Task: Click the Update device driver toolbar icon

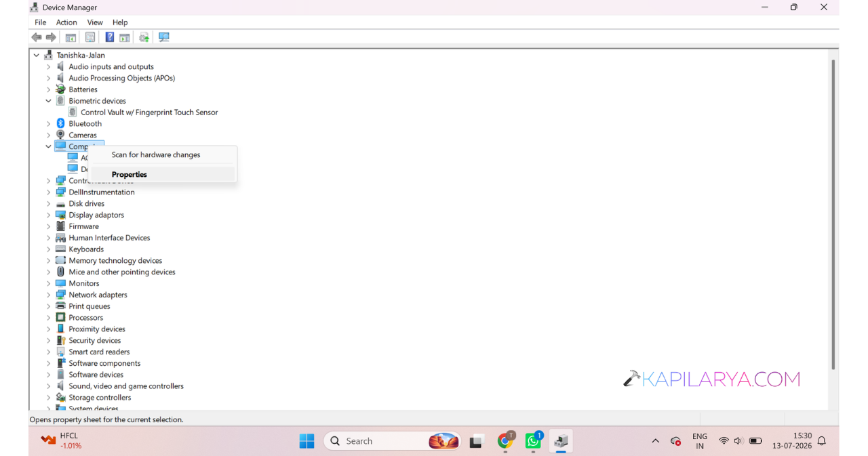Action: tap(144, 37)
